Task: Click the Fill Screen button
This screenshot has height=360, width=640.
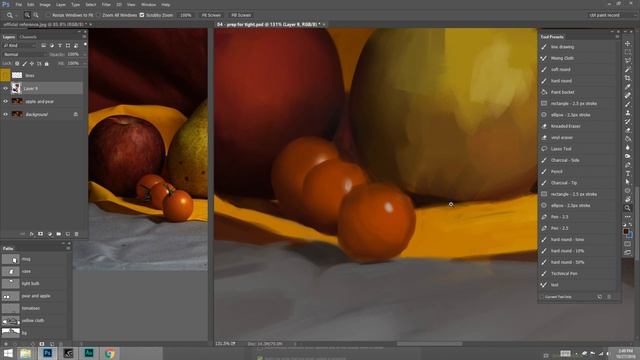Action: tap(241, 15)
